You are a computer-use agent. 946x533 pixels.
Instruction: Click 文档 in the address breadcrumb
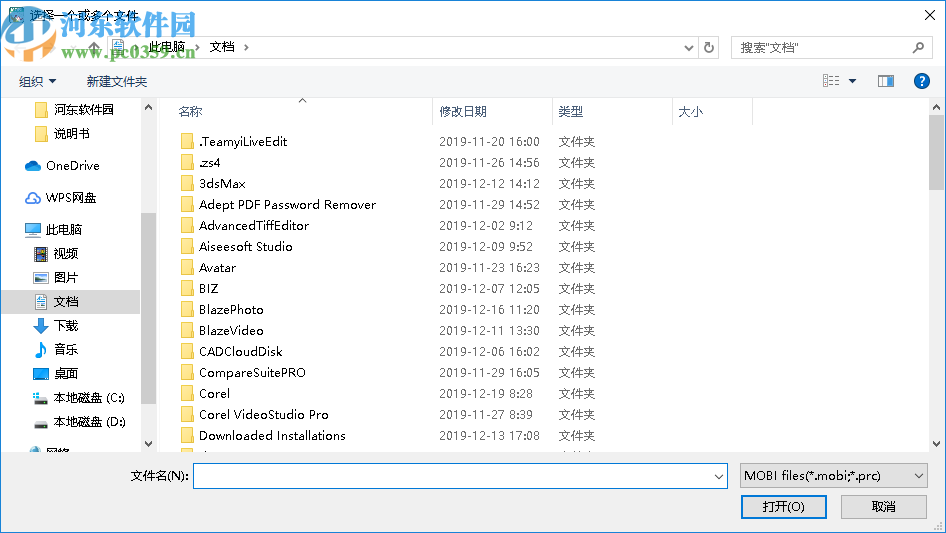pyautogui.click(x=222, y=46)
